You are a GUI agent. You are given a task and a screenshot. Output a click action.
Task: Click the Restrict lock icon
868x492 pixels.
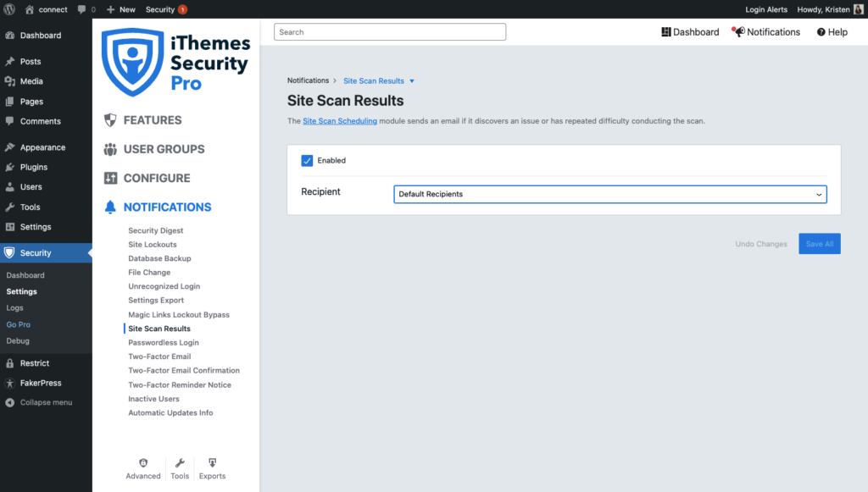(10, 363)
